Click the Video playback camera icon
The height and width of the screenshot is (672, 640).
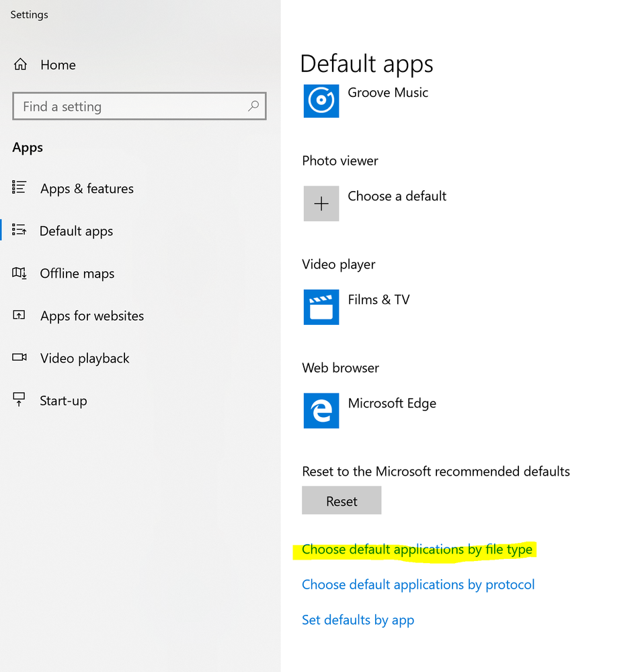point(19,357)
